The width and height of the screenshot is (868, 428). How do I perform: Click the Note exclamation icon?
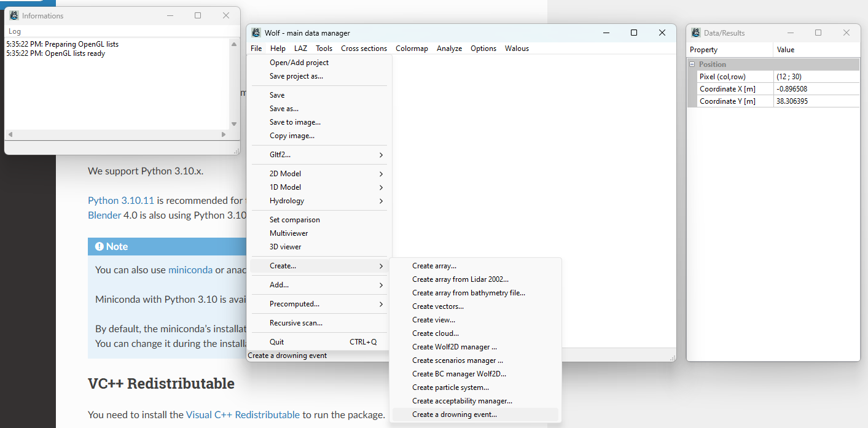(x=99, y=247)
